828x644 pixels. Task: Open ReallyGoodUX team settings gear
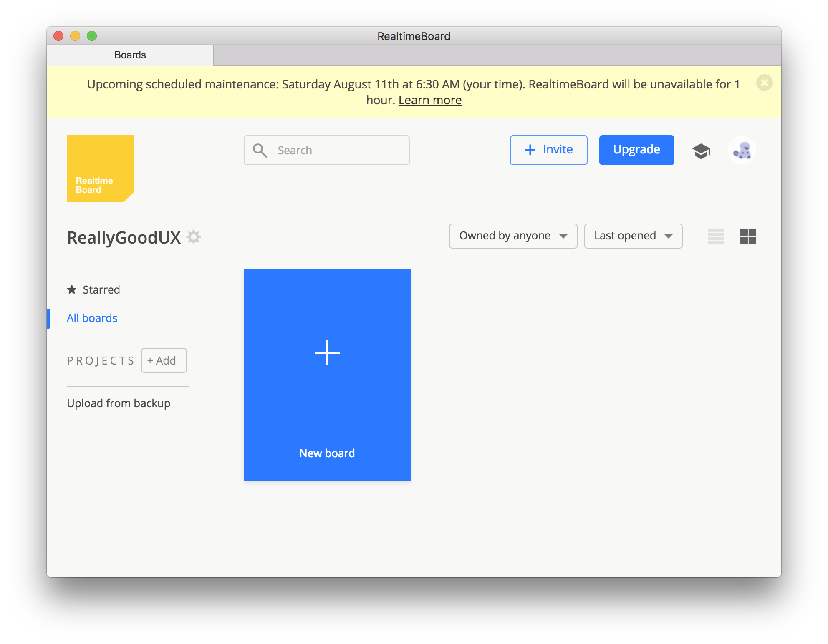coord(194,237)
